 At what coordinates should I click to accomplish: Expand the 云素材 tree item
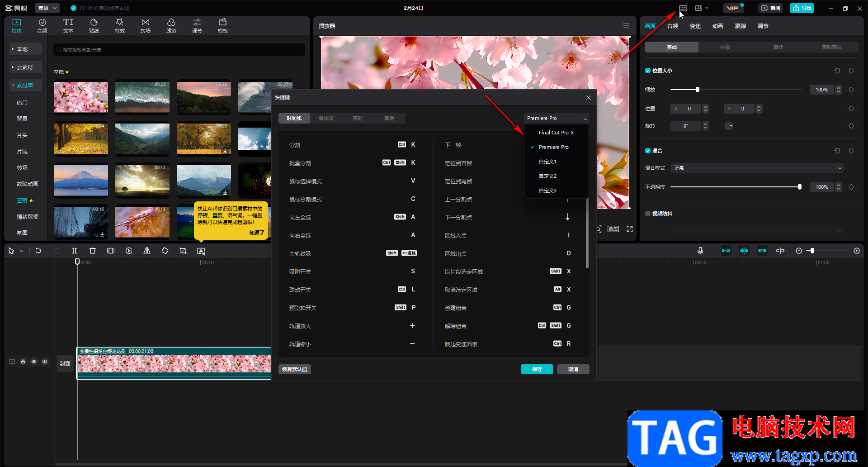[26, 67]
